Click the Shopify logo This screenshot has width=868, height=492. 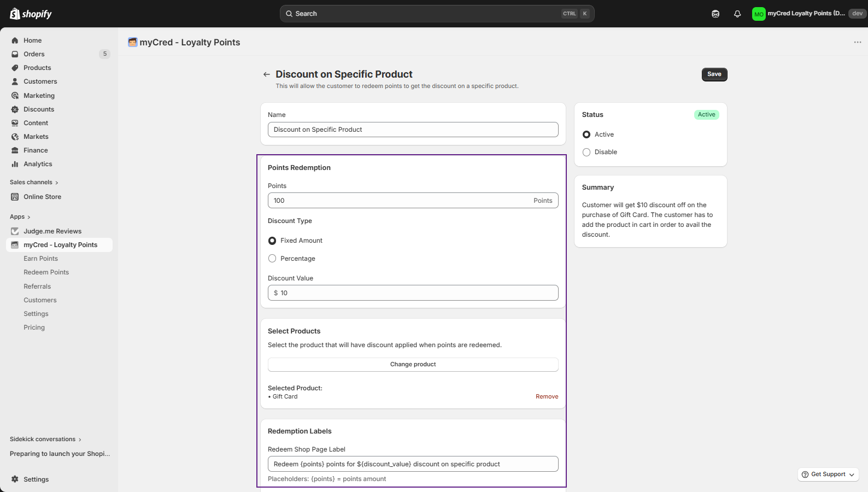tap(31, 14)
